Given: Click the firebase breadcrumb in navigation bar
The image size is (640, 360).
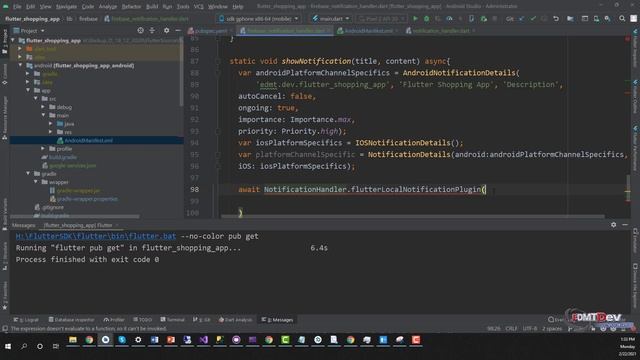Looking at the screenshot, I should point(88,19).
